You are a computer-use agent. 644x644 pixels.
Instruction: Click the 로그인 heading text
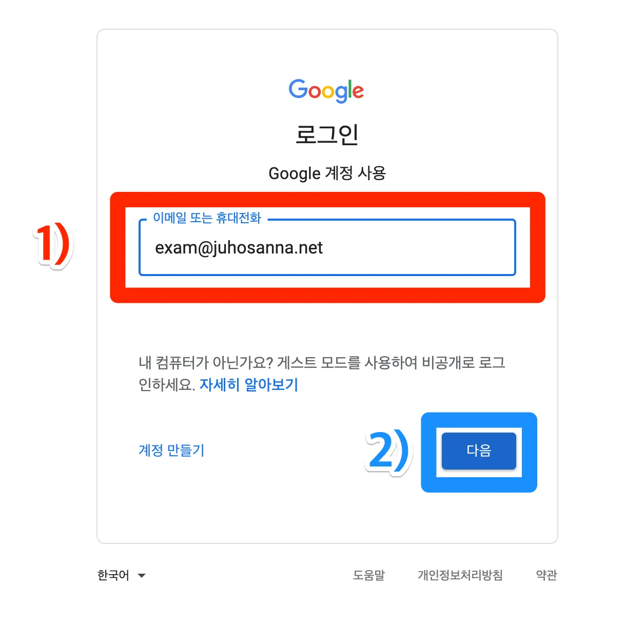(x=327, y=134)
